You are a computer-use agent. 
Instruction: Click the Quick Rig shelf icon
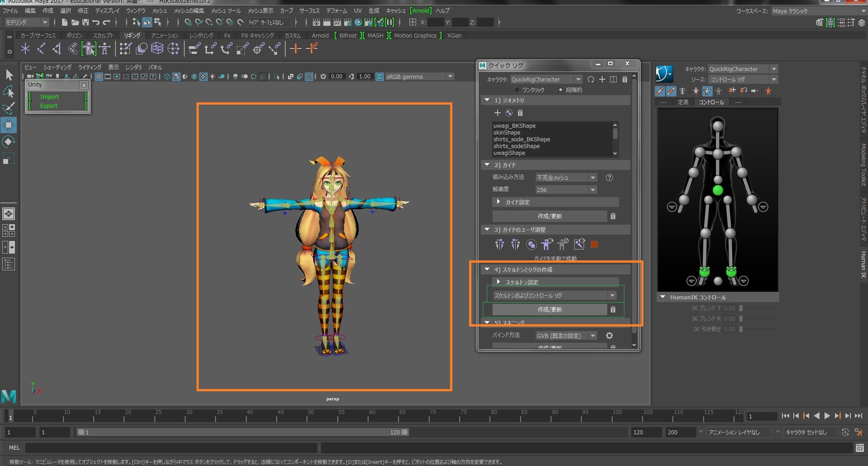(89, 48)
